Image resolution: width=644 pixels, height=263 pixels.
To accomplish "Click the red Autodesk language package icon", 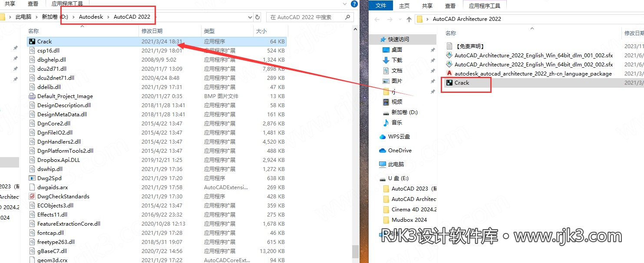I will pyautogui.click(x=450, y=73).
